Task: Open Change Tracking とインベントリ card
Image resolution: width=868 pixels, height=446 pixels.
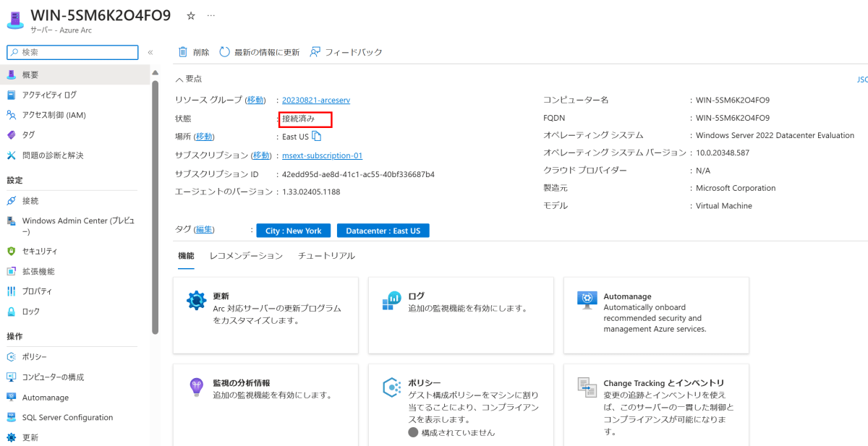Action: point(656,405)
